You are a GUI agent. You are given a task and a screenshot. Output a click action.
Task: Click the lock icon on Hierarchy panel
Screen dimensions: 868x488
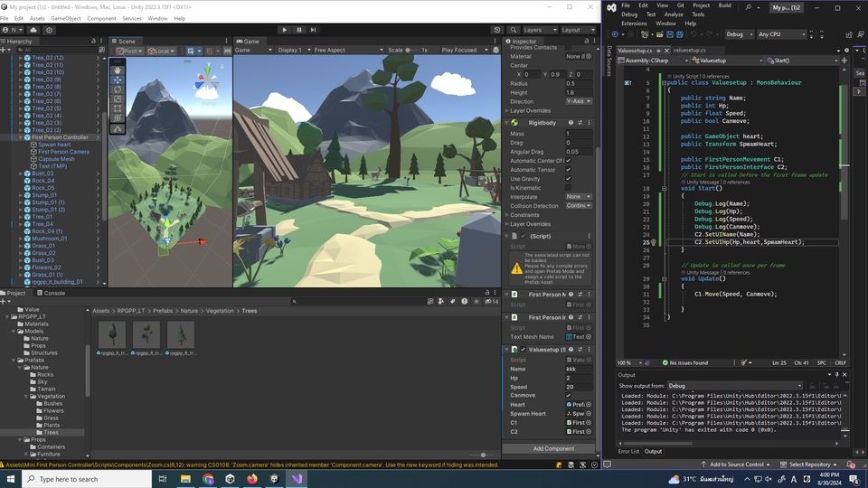[94, 41]
